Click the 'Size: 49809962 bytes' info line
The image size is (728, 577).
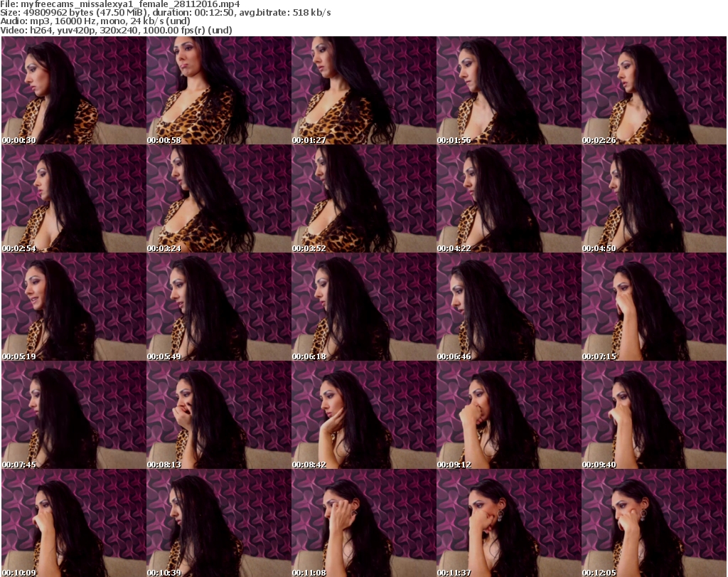165,13
